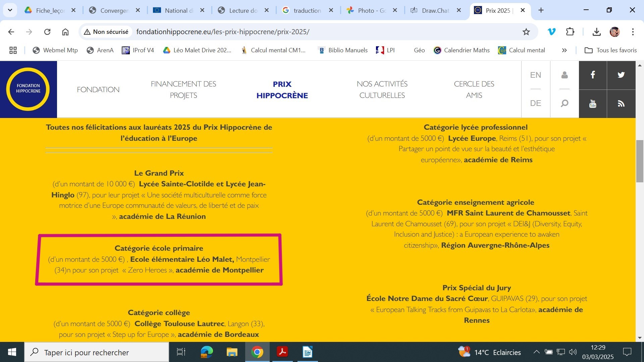This screenshot has width=644, height=362.
Task: Click the scrollbar down arrow
Action: [x=640, y=338]
